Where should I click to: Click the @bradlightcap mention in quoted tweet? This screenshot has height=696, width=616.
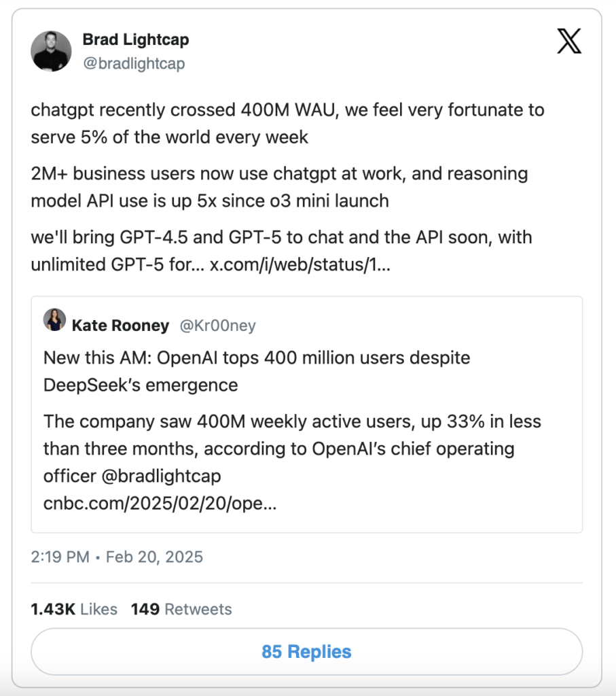(161, 476)
